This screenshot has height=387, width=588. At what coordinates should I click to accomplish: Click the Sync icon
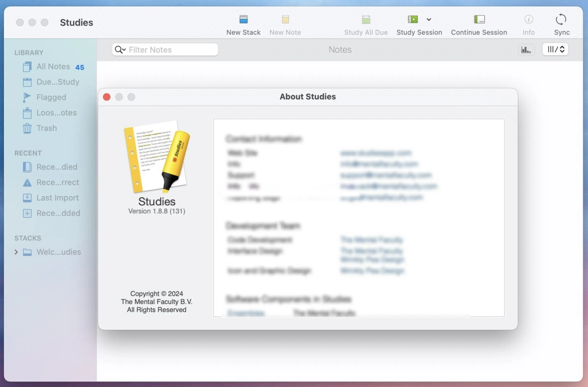(561, 19)
